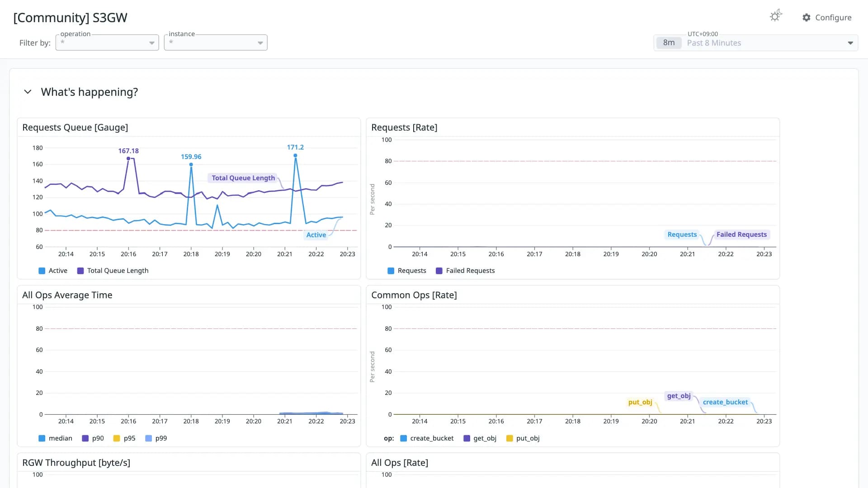Click the put_obj series label on chart
This screenshot has width=868, height=488.
(640, 402)
